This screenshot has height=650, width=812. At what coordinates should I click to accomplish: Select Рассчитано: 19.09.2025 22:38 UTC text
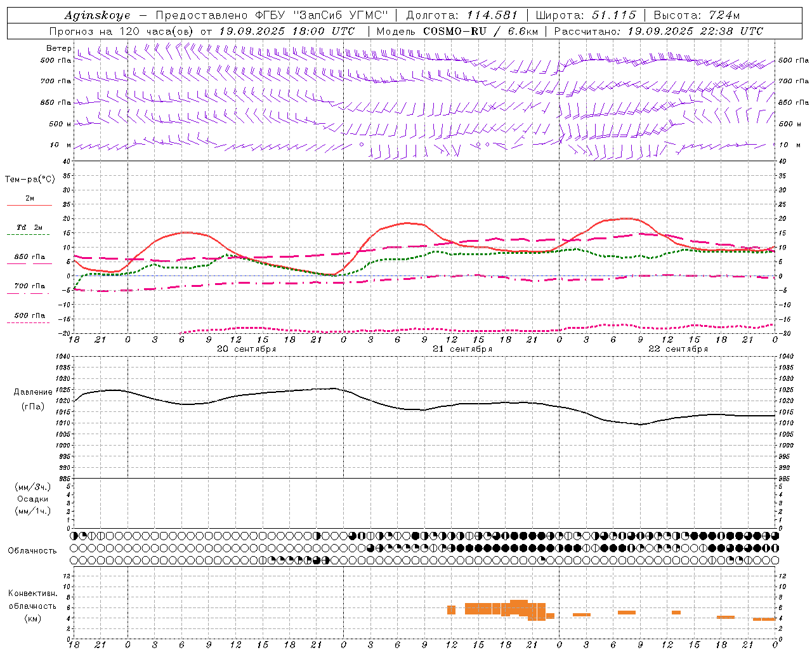658,31
